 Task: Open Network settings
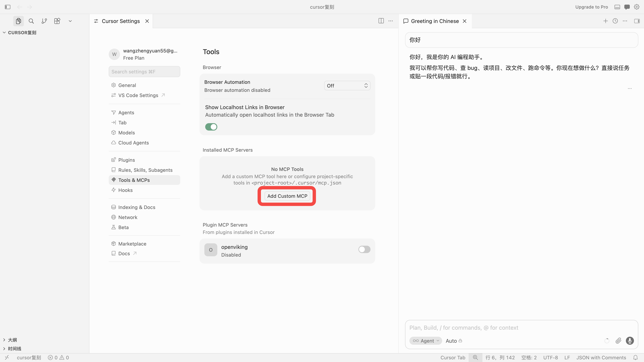(x=144, y=217)
